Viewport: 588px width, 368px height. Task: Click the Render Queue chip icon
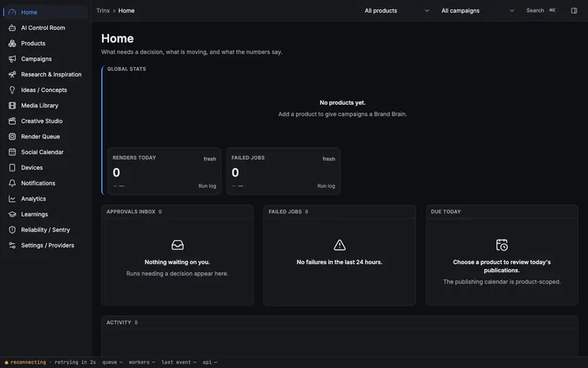point(12,137)
